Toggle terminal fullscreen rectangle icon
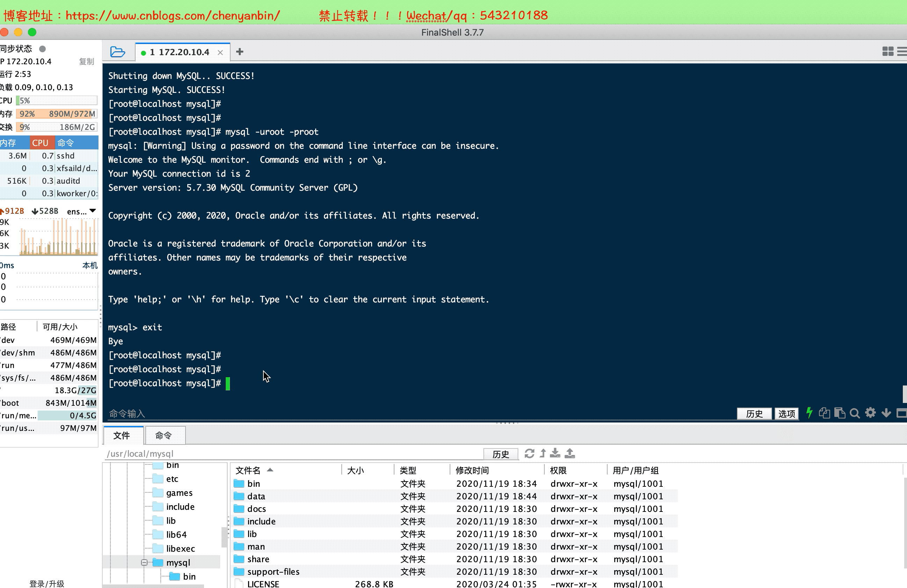The width and height of the screenshot is (907, 588). pos(902,413)
